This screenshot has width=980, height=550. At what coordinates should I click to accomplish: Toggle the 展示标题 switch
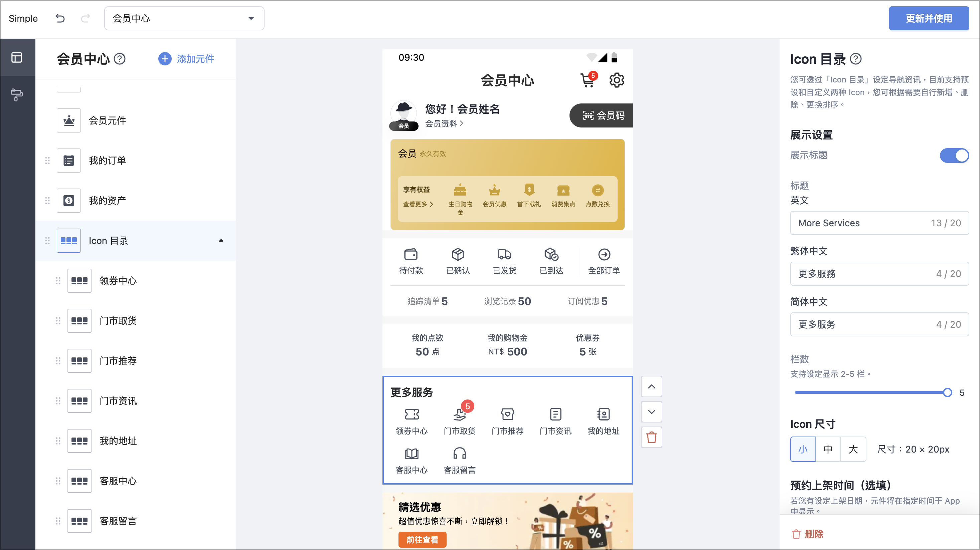[x=954, y=156]
